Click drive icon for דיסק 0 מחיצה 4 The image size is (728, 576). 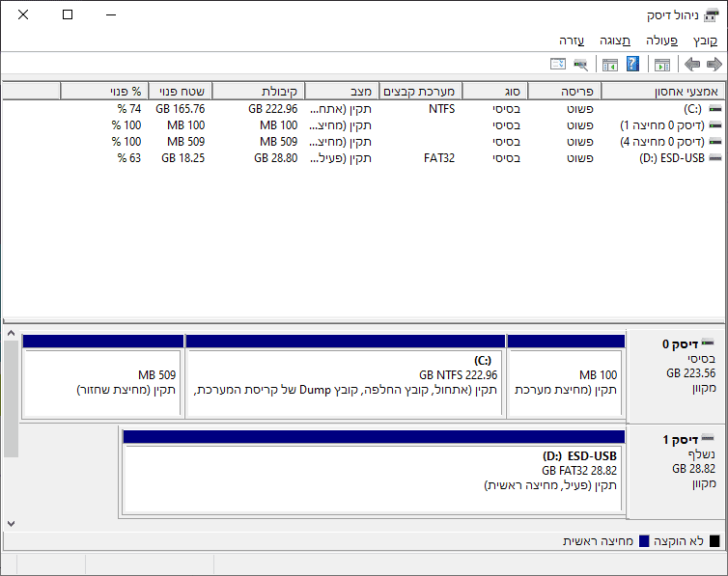pos(715,142)
